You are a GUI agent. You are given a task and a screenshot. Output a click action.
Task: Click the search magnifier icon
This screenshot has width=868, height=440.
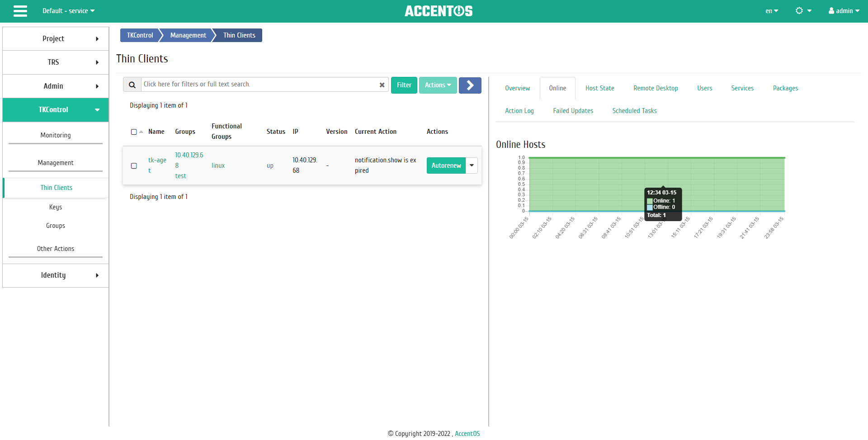[x=132, y=85]
